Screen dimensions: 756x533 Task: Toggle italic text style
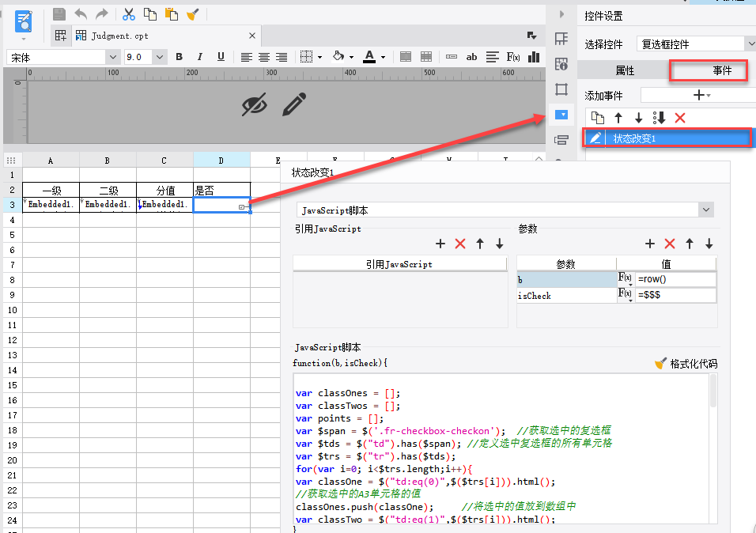(200, 57)
